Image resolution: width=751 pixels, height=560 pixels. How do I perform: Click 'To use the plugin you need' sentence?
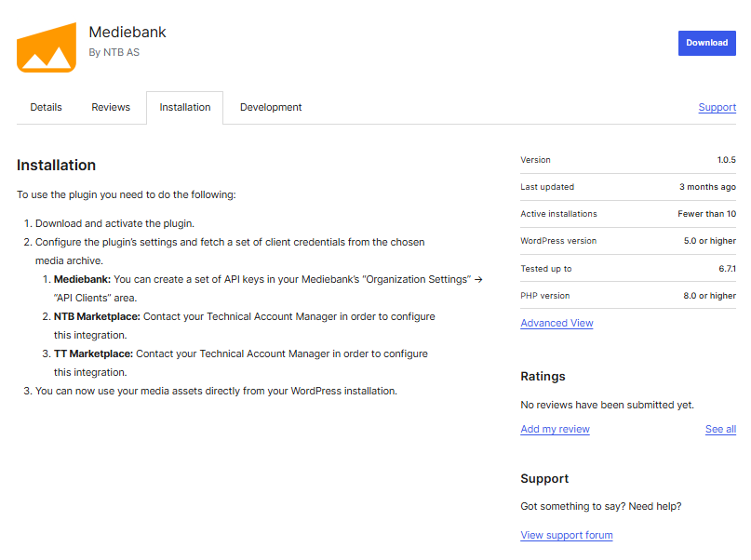coord(127,194)
